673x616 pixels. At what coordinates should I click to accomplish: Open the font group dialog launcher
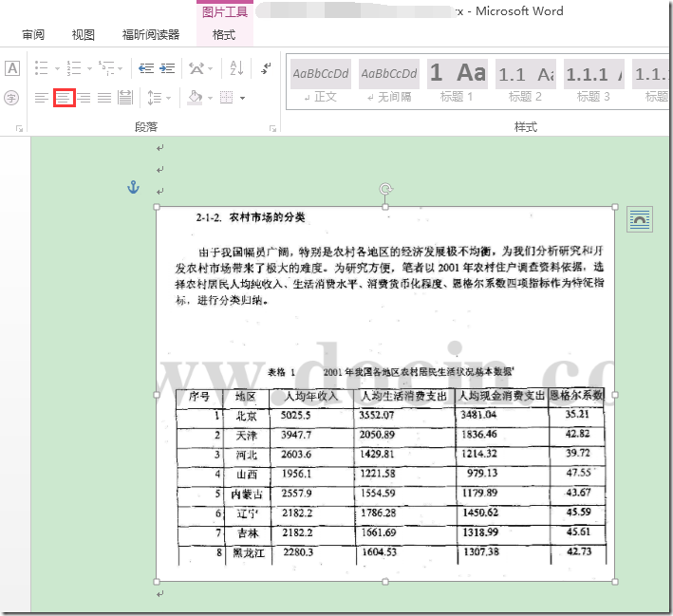(19, 128)
